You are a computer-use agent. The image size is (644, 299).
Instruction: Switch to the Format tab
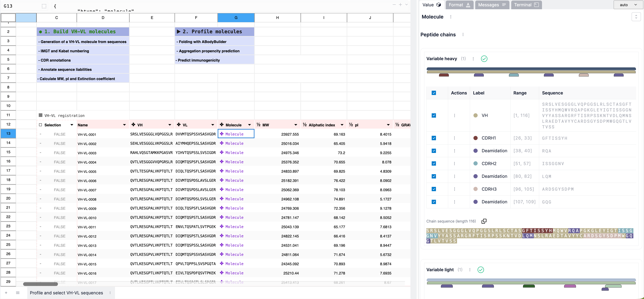point(459,5)
